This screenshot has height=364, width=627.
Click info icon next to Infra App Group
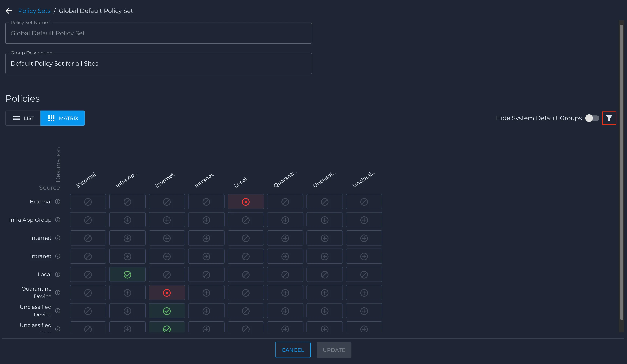(58, 220)
